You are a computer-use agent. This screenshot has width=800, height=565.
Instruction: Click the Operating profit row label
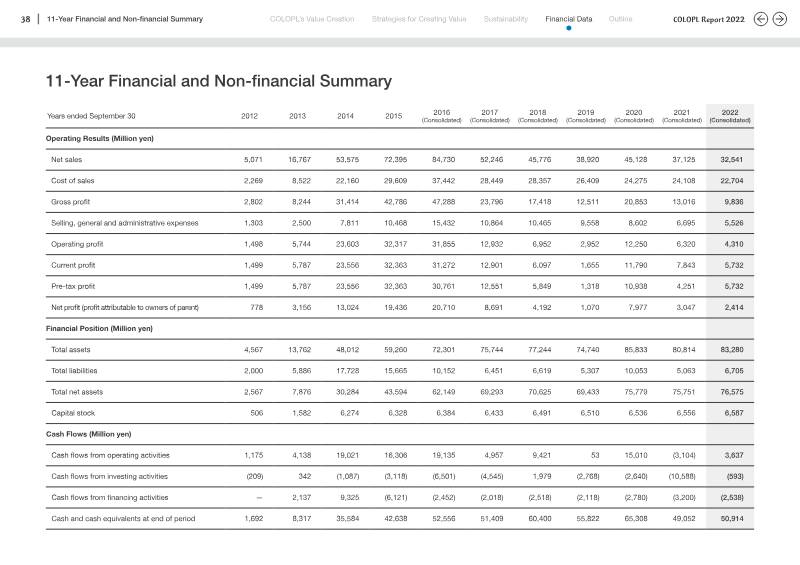[x=77, y=244]
